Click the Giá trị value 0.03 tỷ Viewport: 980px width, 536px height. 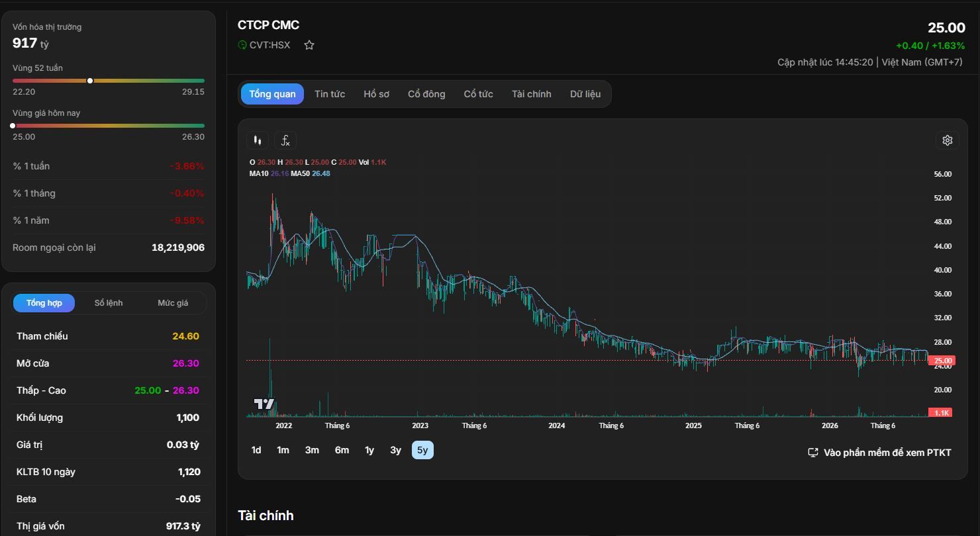click(x=183, y=445)
